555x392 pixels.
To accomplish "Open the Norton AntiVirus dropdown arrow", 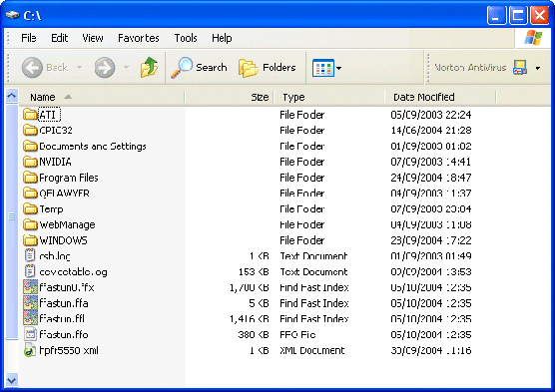I will pyautogui.click(x=538, y=68).
